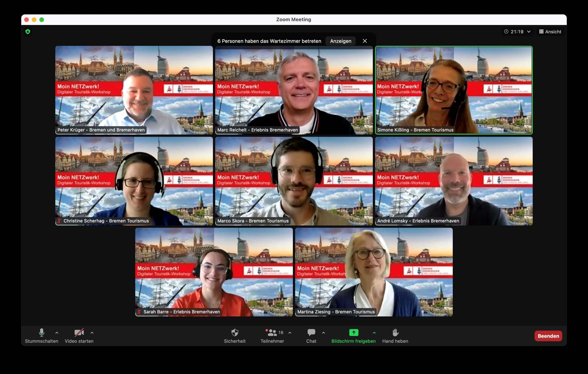Image resolution: width=588 pixels, height=374 pixels.
Task: Dismiss the Wartezimmer notification
Action: click(365, 41)
